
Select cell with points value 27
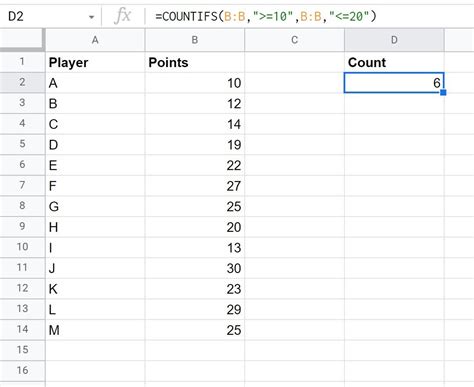click(x=195, y=186)
